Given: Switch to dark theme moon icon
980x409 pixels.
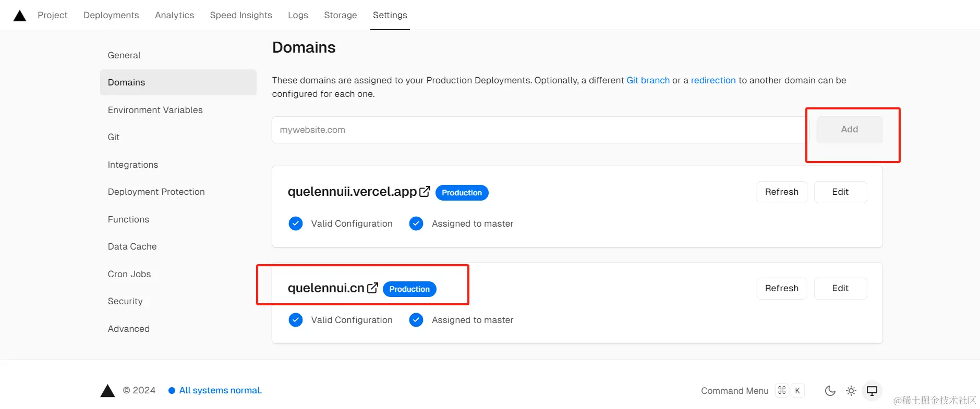Looking at the screenshot, I should coord(830,391).
